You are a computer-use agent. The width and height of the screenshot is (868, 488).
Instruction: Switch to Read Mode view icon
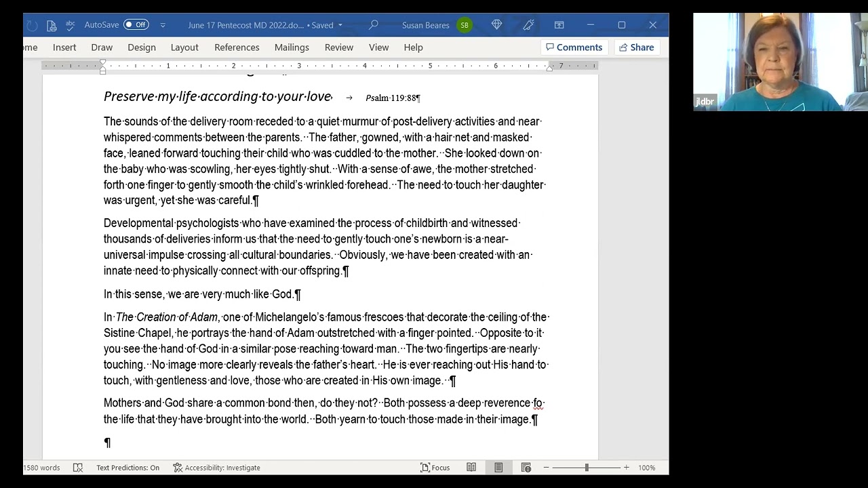471,468
